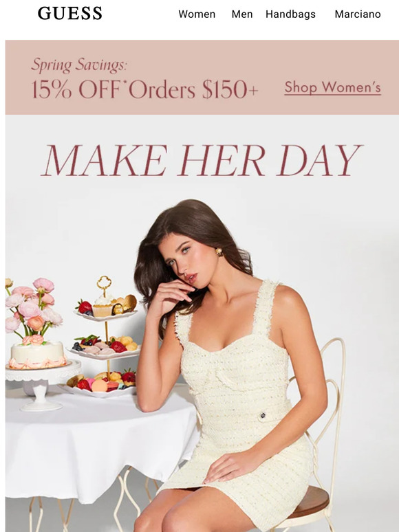
Task: Open the Marciano navigation link
Action: pos(358,14)
